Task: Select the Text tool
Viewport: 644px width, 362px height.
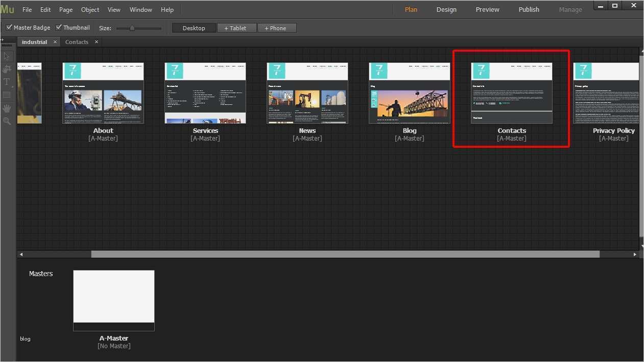Action: click(7, 82)
